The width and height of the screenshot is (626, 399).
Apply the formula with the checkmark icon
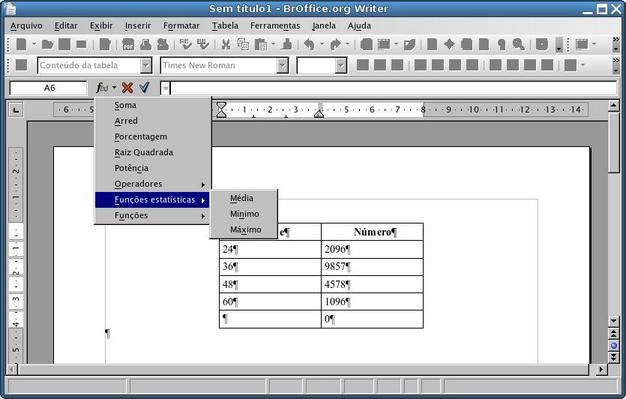(145, 87)
